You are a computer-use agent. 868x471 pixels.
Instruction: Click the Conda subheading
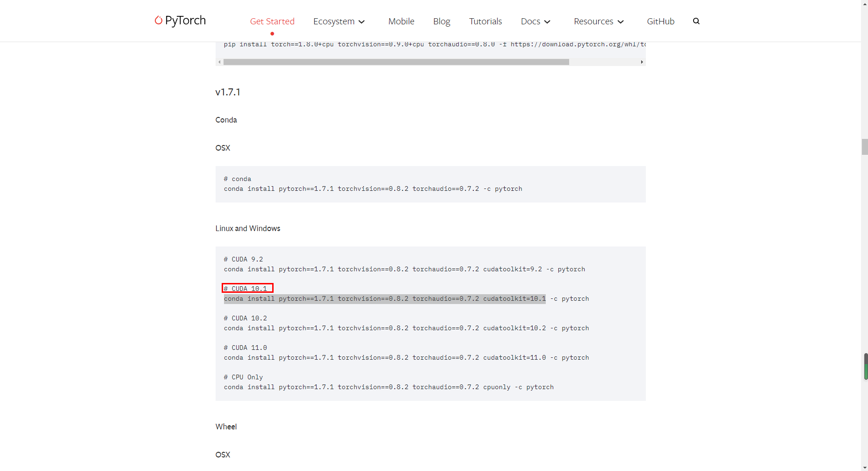pyautogui.click(x=226, y=120)
